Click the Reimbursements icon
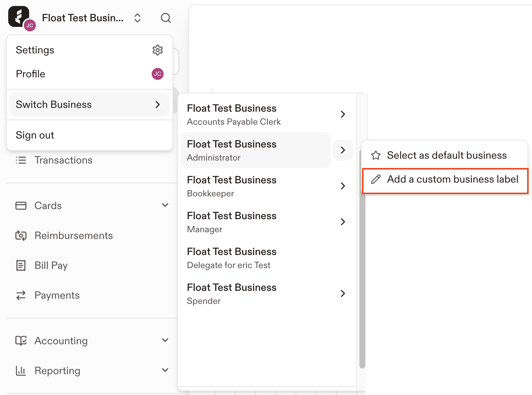 [x=21, y=236]
